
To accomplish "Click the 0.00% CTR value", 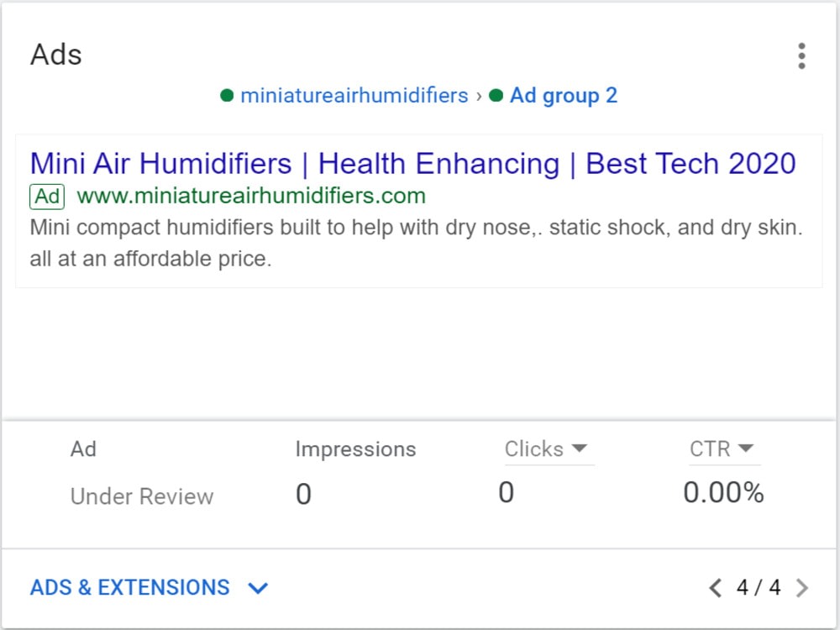I will 724,492.
